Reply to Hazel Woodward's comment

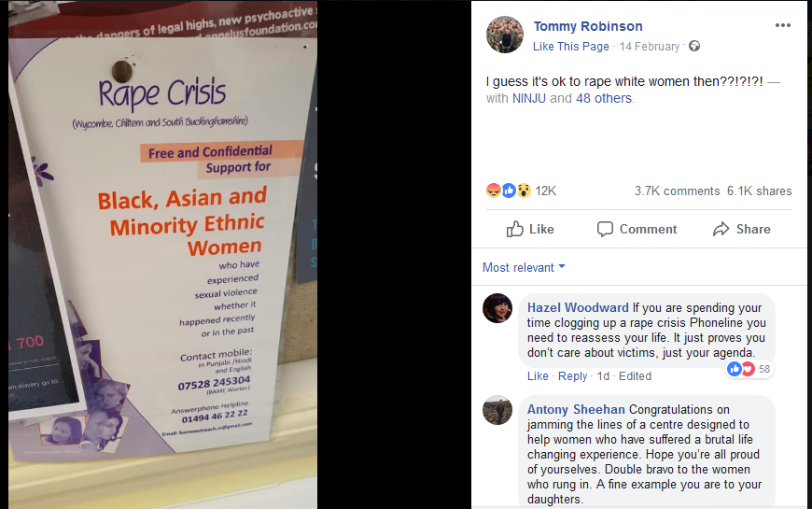[572, 375]
